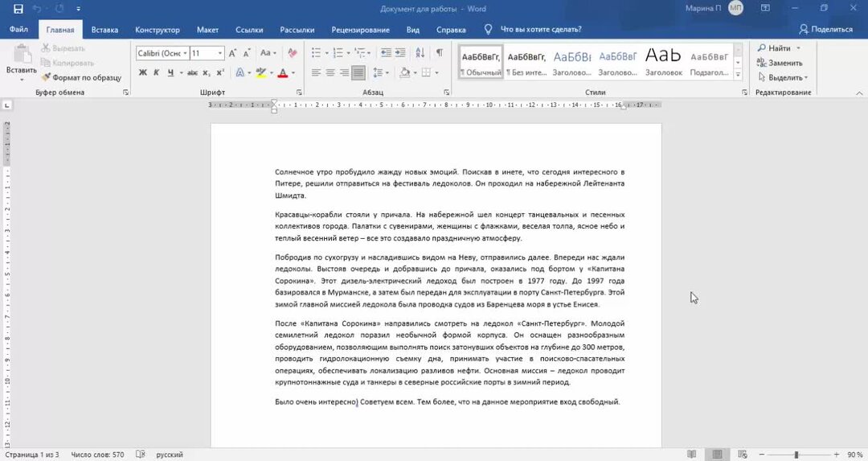Viewport: 868px width, 461px height.
Task: Apply the Без интервала (No Spacing) style
Action: pyautogui.click(x=526, y=61)
